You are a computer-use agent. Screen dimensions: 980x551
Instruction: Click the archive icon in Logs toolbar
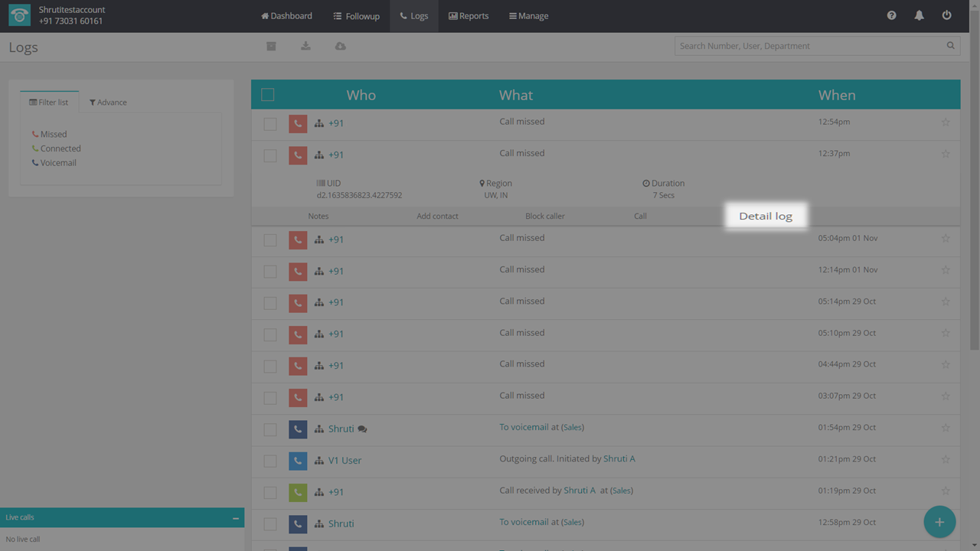(271, 47)
